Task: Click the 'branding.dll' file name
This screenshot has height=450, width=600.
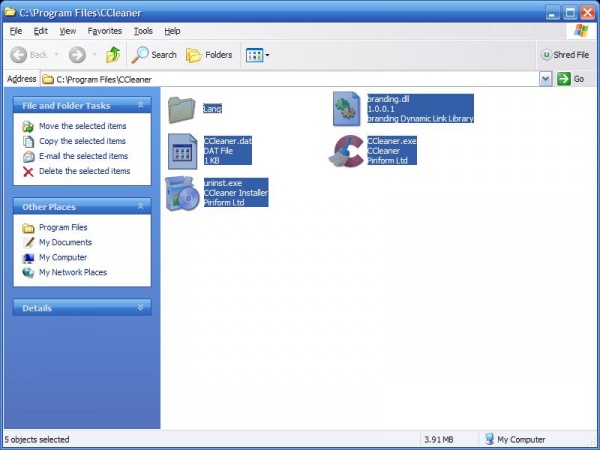Action: point(388,99)
